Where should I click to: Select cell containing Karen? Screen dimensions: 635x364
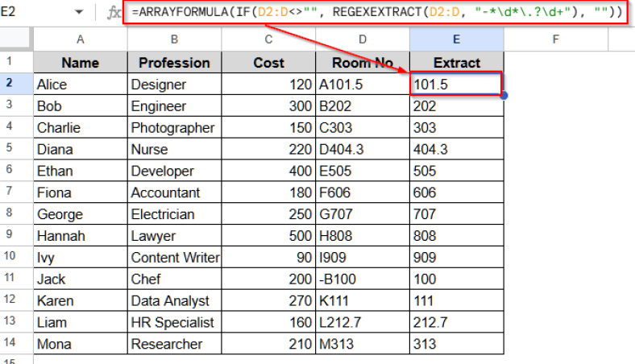(x=81, y=300)
